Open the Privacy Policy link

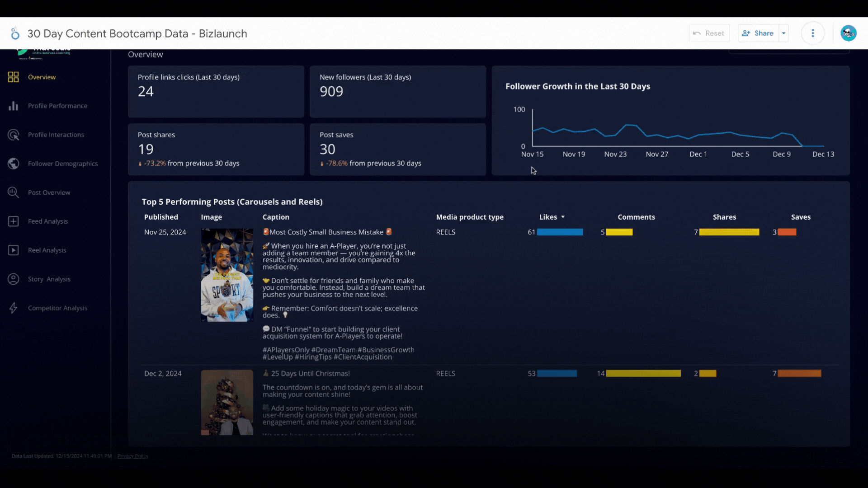pyautogui.click(x=132, y=456)
